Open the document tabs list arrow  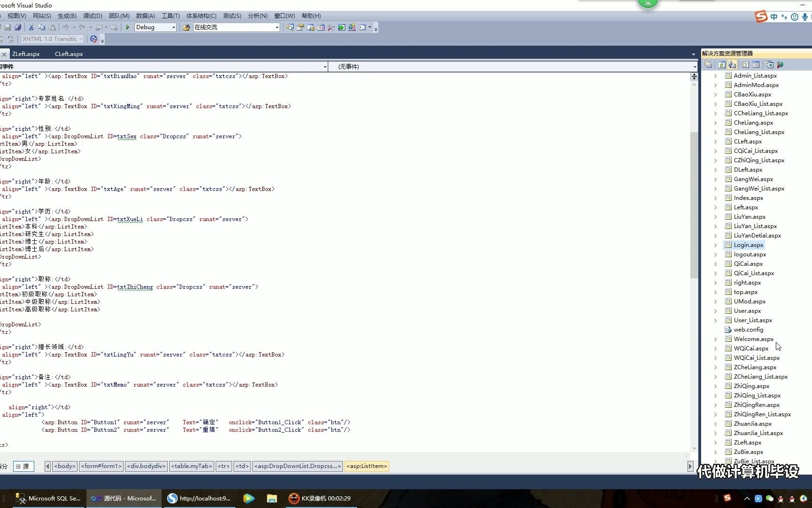click(x=693, y=54)
